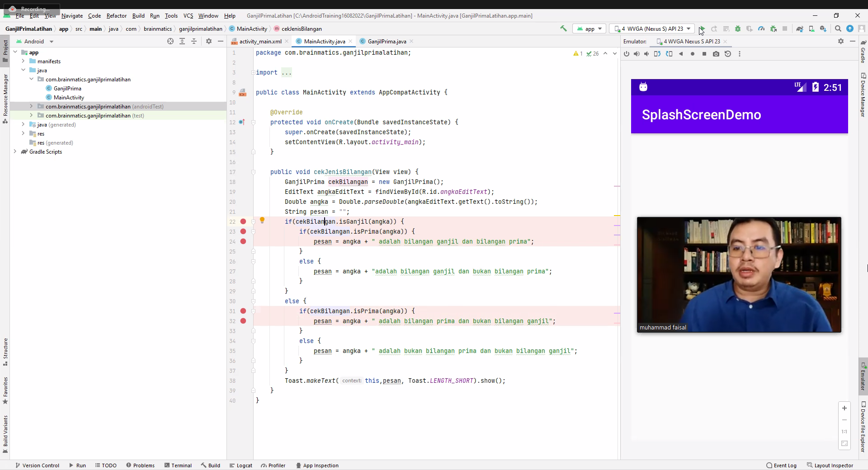Open the Terminal tool window
The width and height of the screenshot is (868, 470).
tap(178, 465)
